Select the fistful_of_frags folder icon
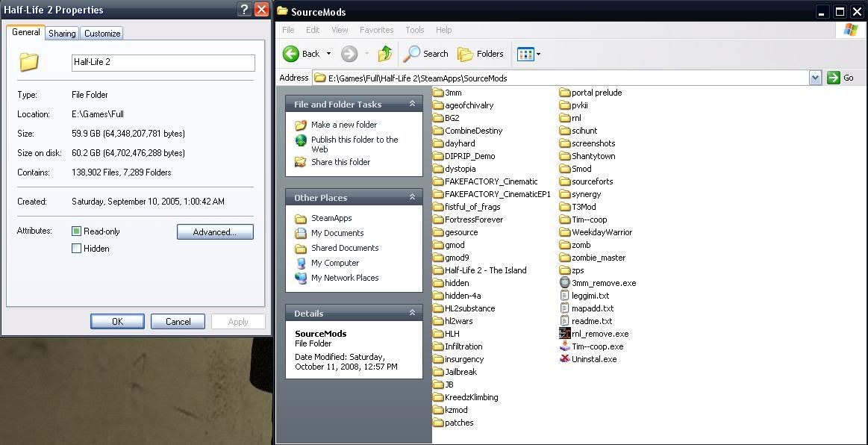This screenshot has width=868, height=445. (x=438, y=207)
